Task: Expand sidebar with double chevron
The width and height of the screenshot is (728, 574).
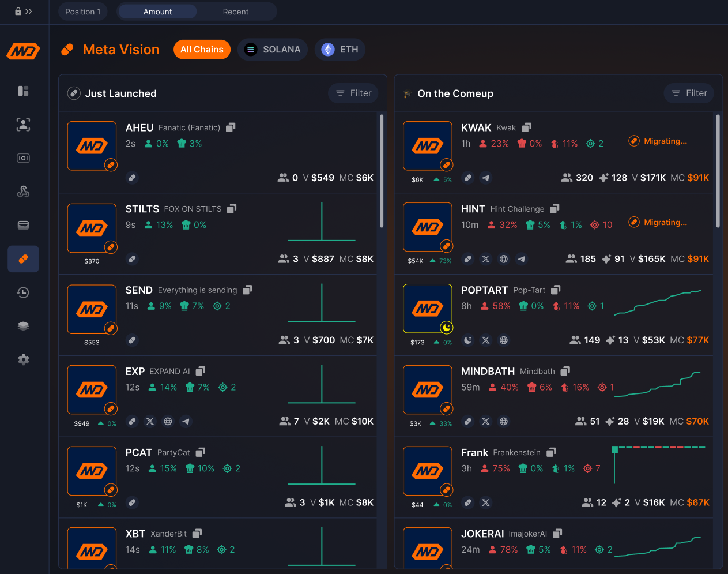Action: click(29, 12)
